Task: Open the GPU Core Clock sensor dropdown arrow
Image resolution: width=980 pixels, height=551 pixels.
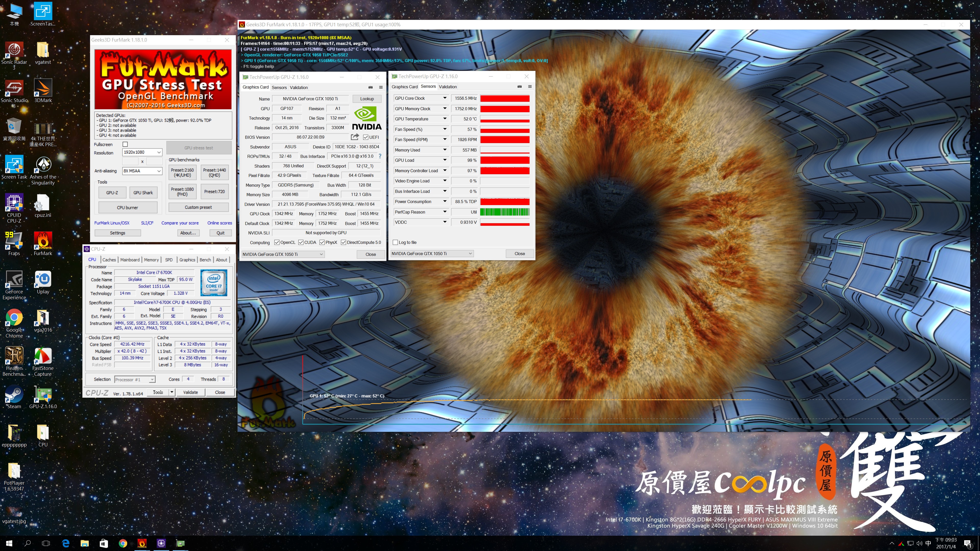Action: tap(444, 98)
